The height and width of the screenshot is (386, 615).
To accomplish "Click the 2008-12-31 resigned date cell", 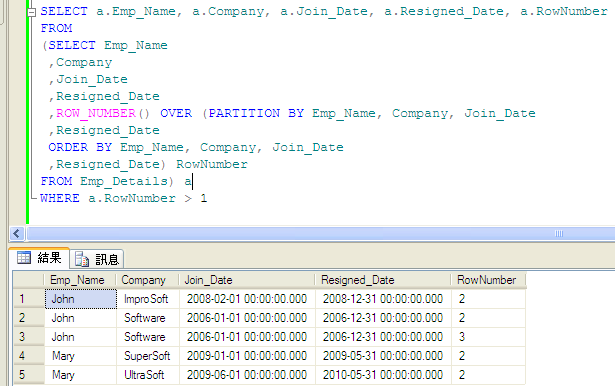I will coord(383,299).
